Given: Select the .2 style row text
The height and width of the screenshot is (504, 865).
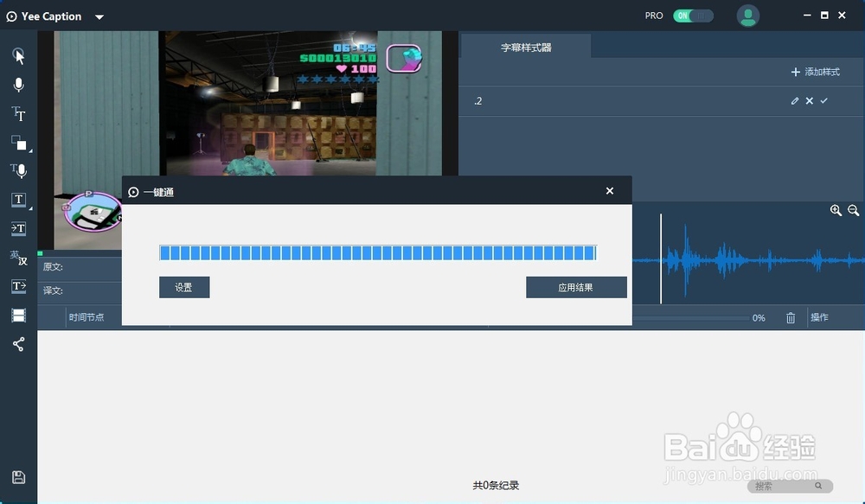Looking at the screenshot, I should coord(477,101).
